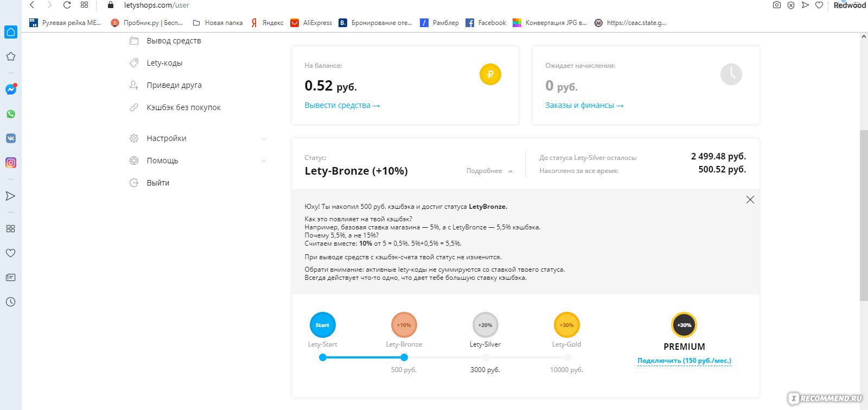This screenshot has height=410, width=868.
Task: Open flow send icon in sidebar
Action: click(11, 196)
